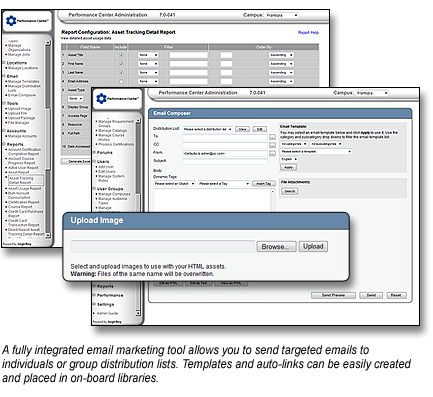Expand the Settings section in Email Composer sidebar
This screenshot has height=397, width=433.
click(x=94, y=304)
